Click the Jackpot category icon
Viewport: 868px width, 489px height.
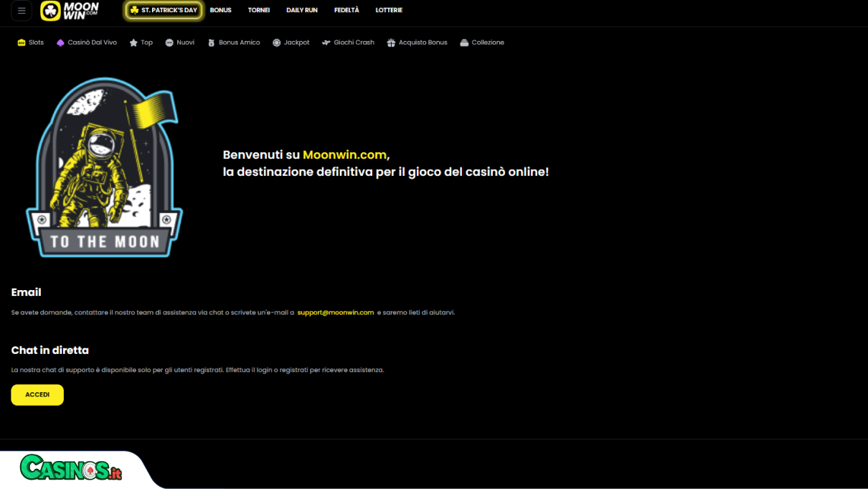point(277,43)
